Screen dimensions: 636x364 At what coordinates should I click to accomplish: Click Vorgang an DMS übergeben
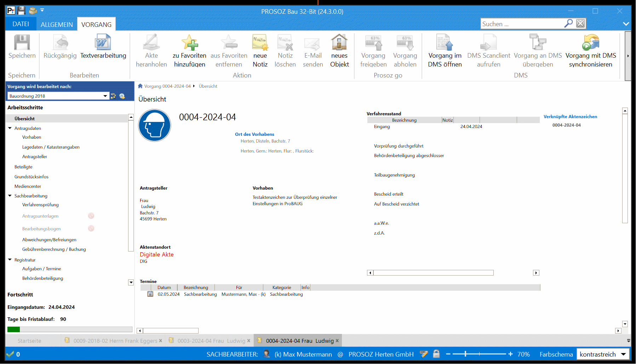538,51
